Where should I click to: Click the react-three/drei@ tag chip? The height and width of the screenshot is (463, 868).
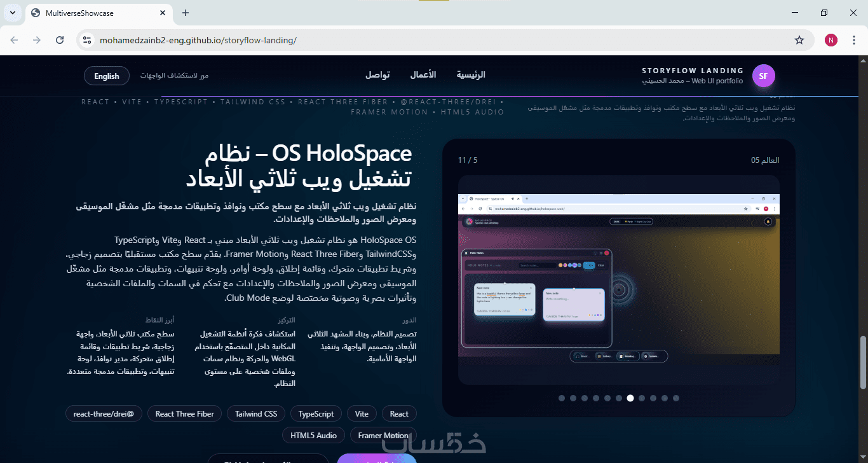click(104, 414)
